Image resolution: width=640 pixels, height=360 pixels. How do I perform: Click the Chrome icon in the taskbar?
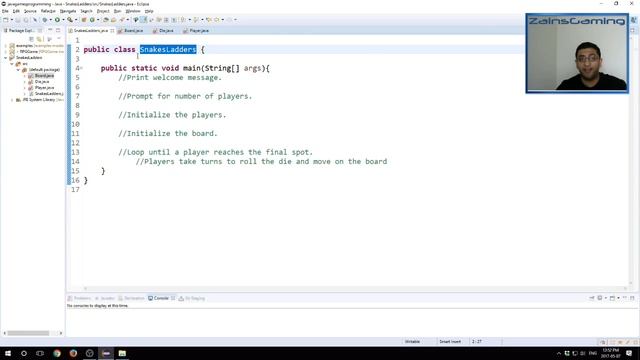57,353
